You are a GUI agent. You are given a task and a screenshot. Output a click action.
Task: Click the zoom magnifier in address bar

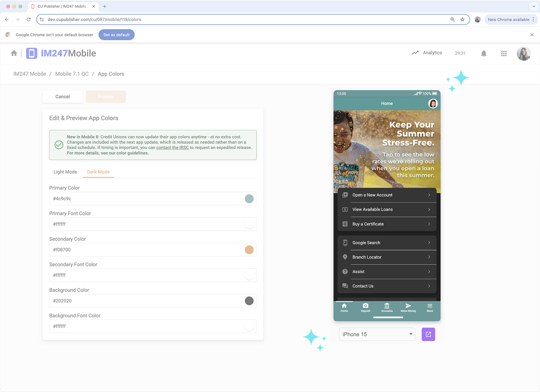(452, 19)
